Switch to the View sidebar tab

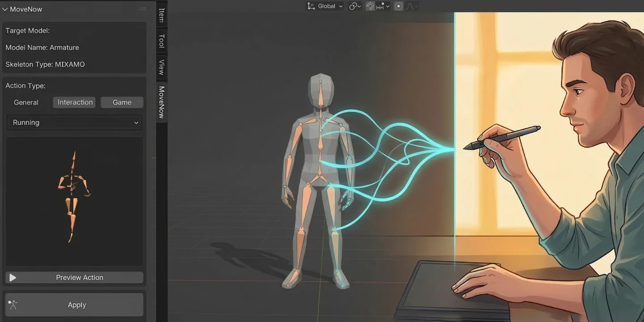pyautogui.click(x=162, y=67)
